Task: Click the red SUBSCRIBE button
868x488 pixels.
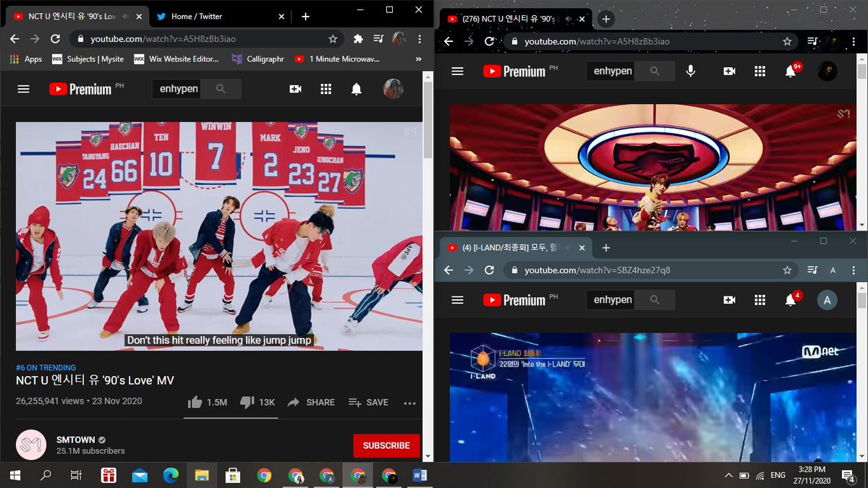Action: point(386,445)
